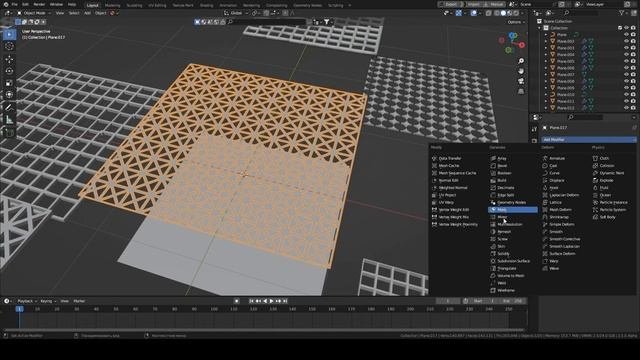Open the Global orientation dropdown
Screen dimensions: 640x360
(x=236, y=13)
